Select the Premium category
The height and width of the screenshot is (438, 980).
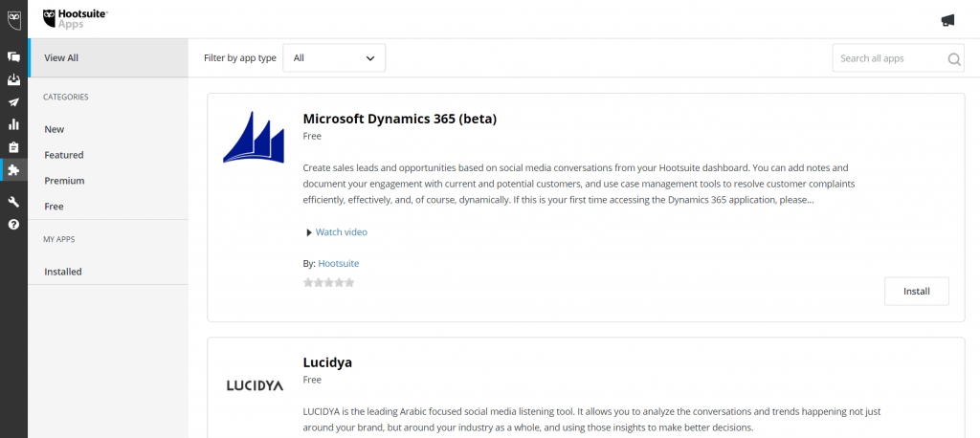[x=64, y=181]
